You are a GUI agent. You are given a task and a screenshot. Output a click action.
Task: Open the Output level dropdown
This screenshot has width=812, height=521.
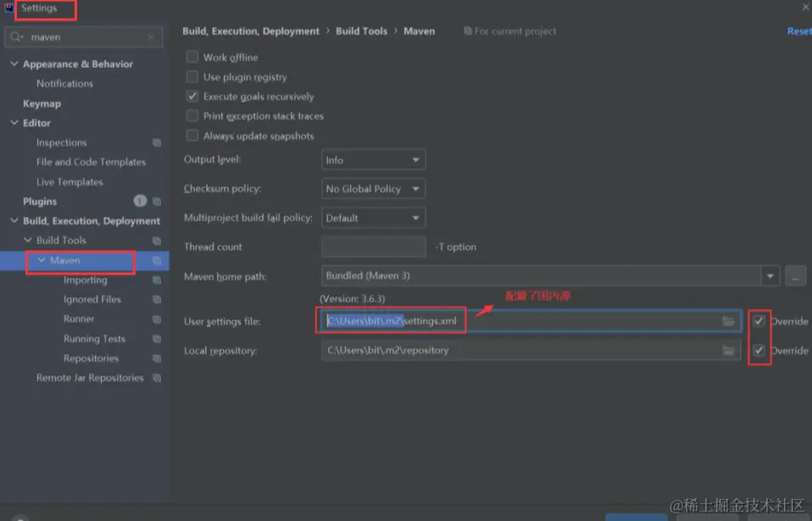(373, 160)
